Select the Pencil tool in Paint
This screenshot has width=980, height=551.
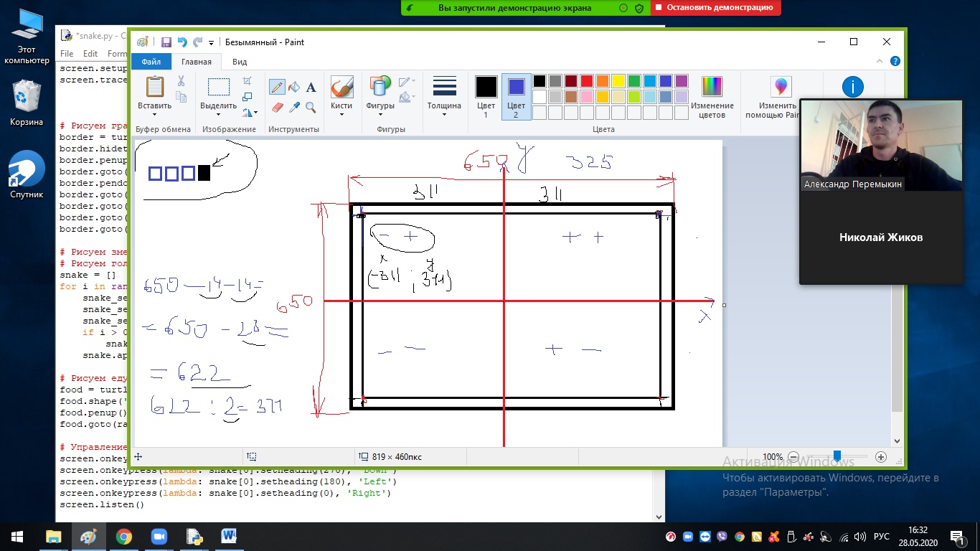point(276,87)
